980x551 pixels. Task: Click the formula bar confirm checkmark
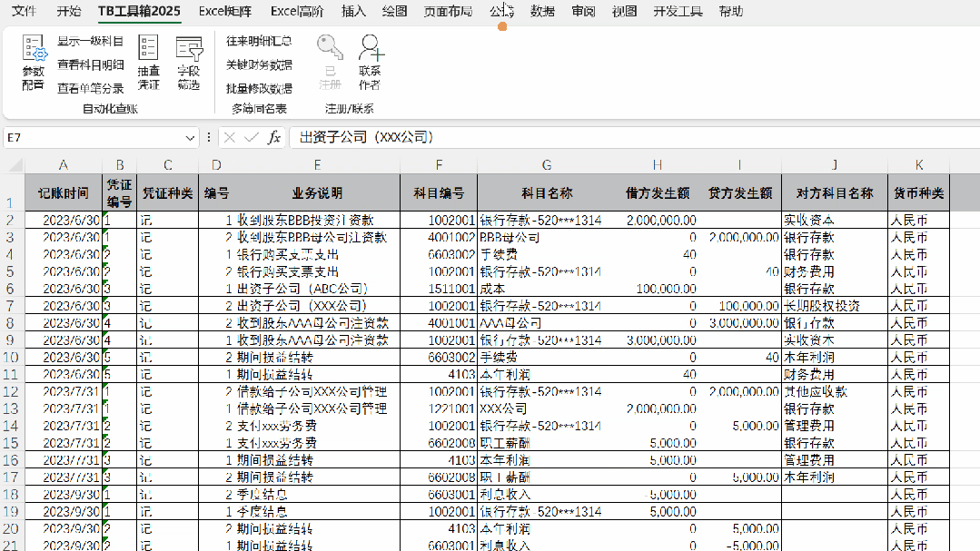click(x=252, y=137)
